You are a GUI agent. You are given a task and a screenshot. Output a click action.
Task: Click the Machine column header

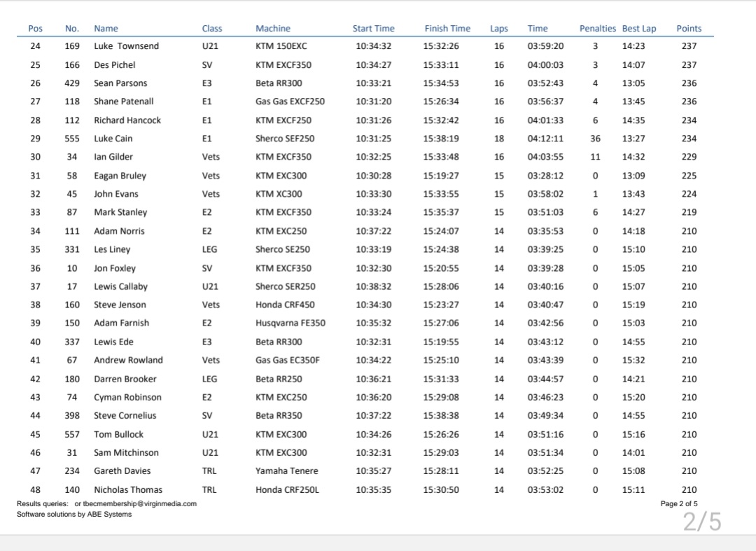tap(273, 29)
